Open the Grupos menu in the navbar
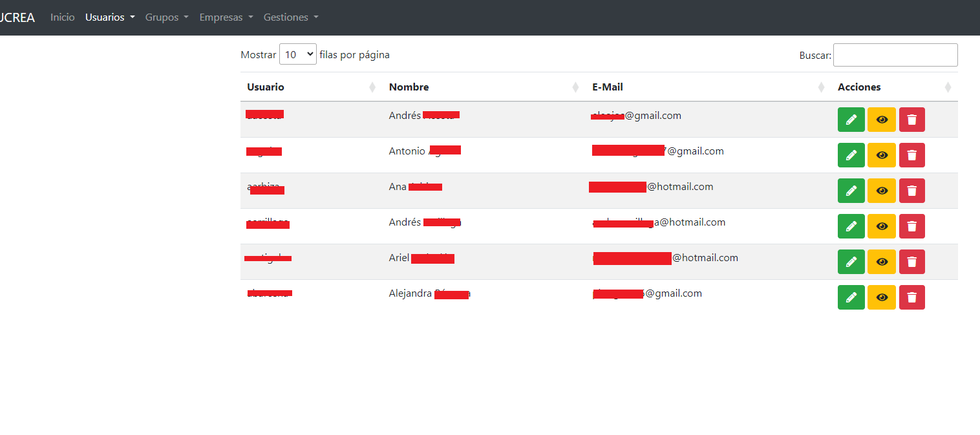The image size is (980, 435). (x=167, y=17)
